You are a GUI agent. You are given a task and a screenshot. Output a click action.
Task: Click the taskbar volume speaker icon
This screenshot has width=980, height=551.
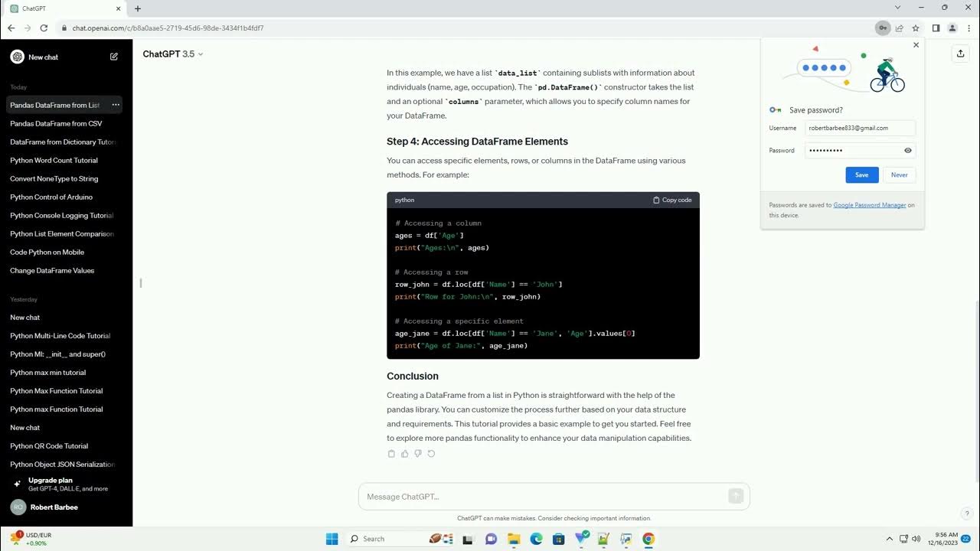click(x=916, y=539)
